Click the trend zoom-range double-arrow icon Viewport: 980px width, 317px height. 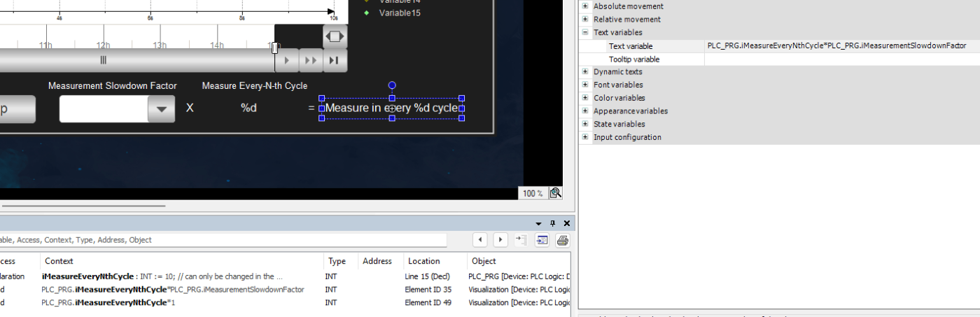coord(335,36)
